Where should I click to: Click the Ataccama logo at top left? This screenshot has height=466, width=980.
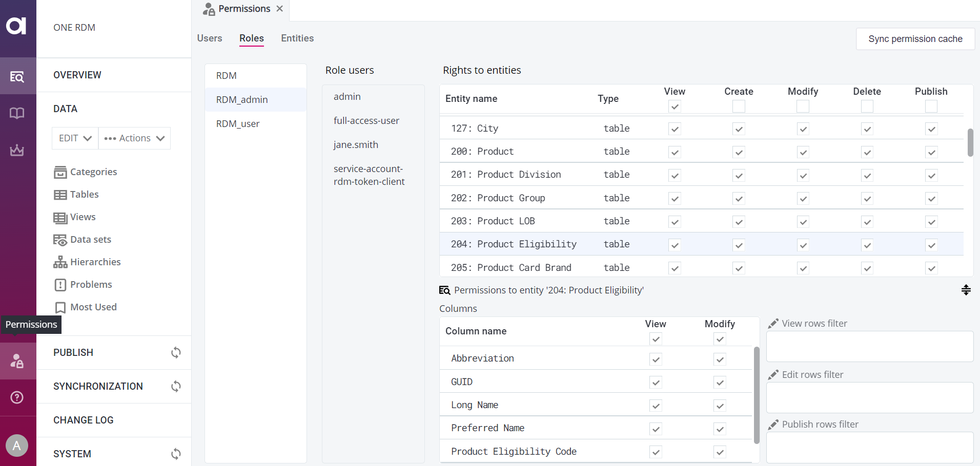pos(17,26)
